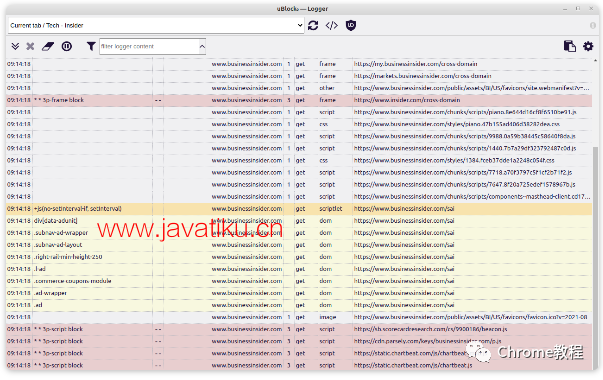Image resolution: width=603 pixels, height=380 pixels.
Task: Click the gray X clear icon in toolbar
Action: [x=30, y=47]
